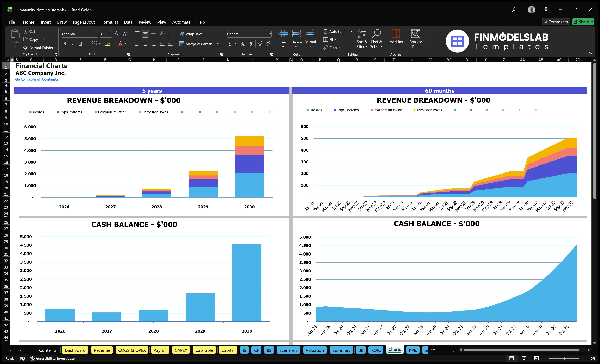Apply the Format Painter

pos(38,48)
